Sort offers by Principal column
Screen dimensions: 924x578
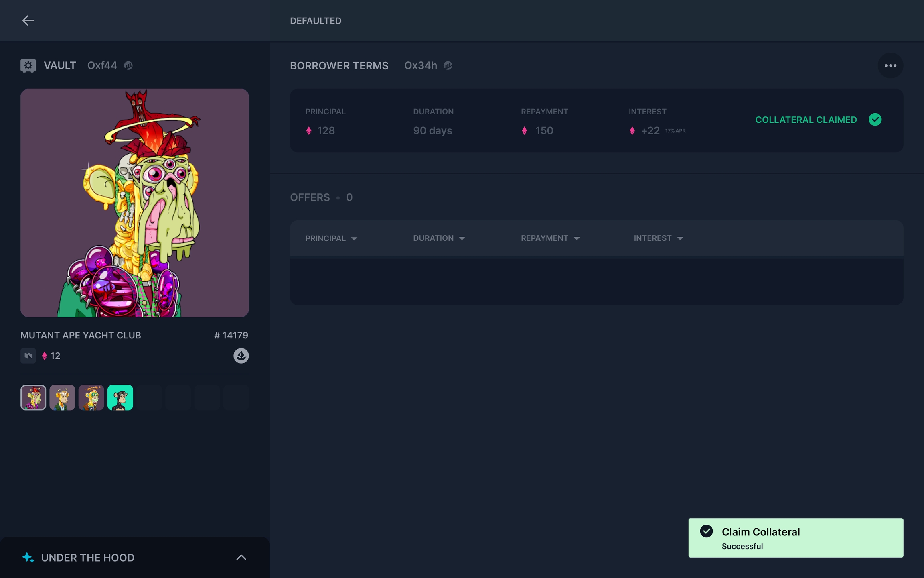[331, 238]
